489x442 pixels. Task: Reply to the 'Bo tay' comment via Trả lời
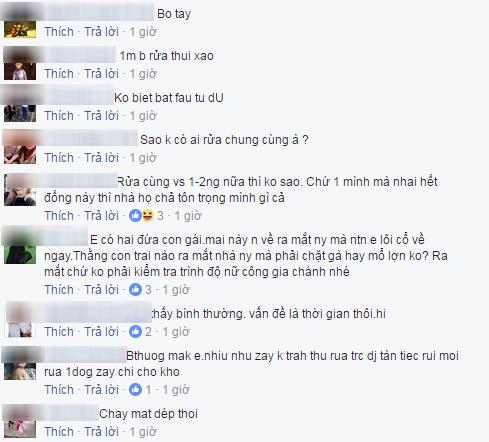click(x=101, y=32)
